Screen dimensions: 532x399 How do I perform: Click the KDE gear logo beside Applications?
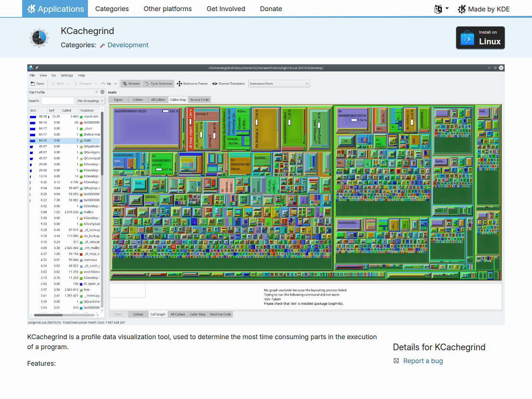[31, 9]
